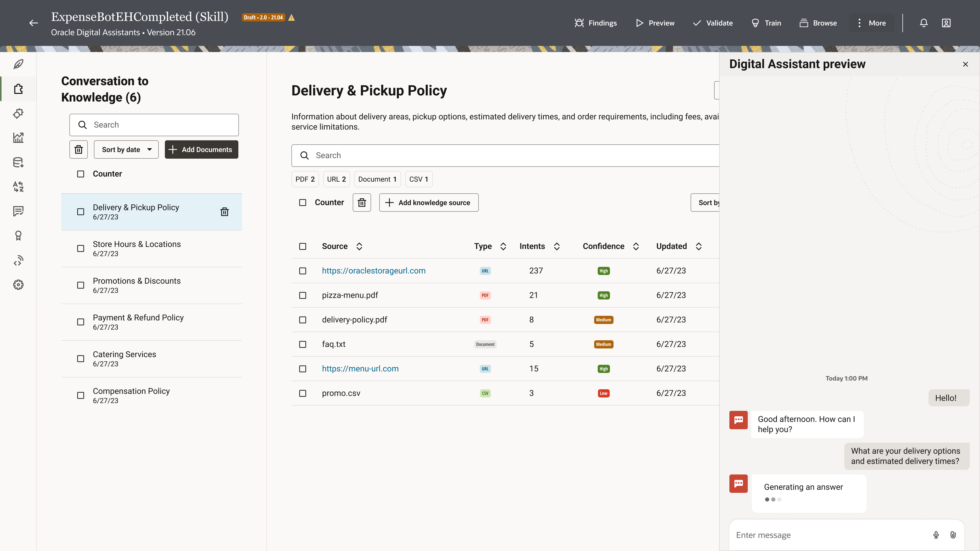The width and height of the screenshot is (980, 551).
Task: Start Preview in the header
Action: coord(655,23)
